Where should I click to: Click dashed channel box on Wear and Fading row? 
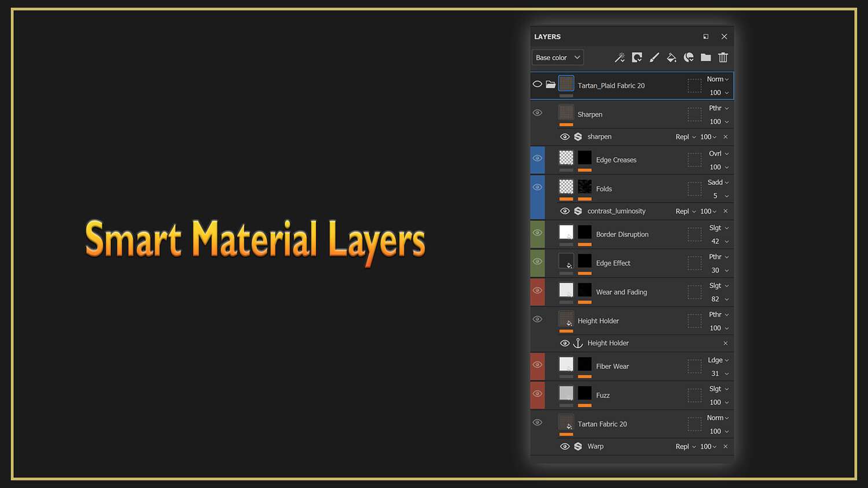pyautogui.click(x=694, y=292)
